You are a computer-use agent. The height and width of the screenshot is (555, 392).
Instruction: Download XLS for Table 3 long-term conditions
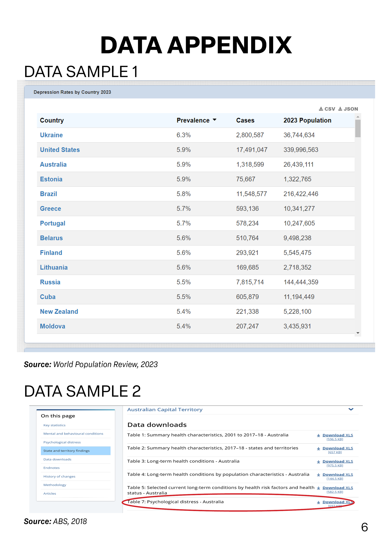[x=338, y=461]
